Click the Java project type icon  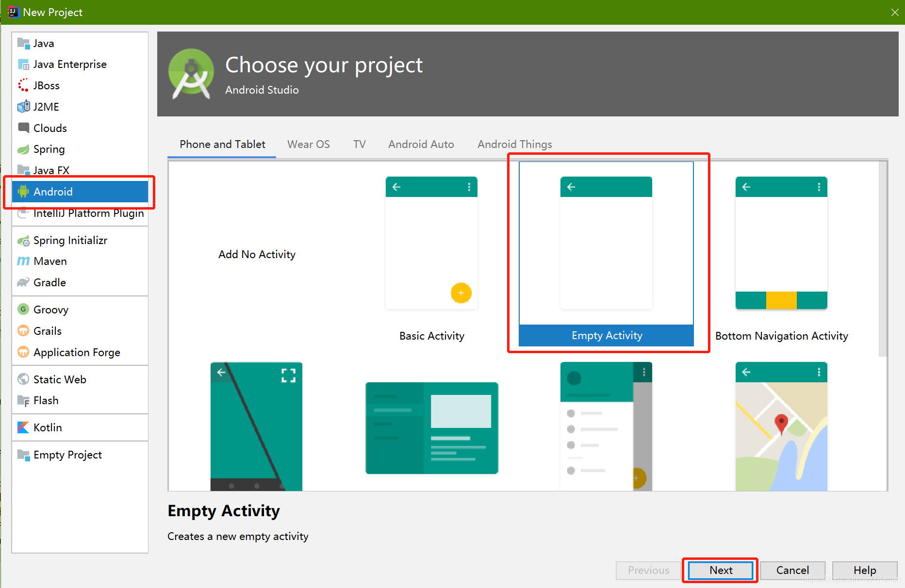pos(23,43)
